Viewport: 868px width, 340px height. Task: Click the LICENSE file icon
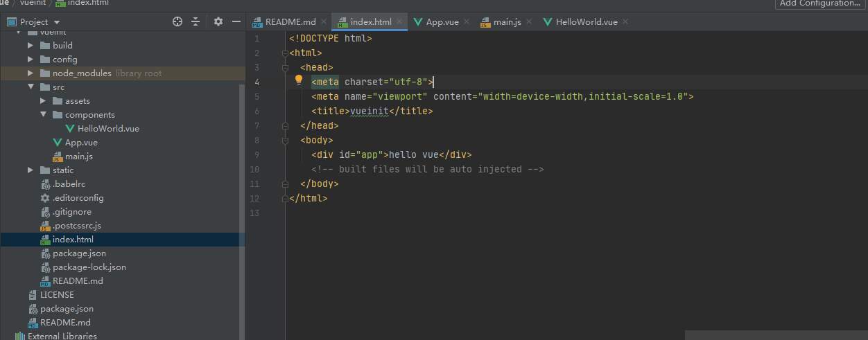click(33, 295)
